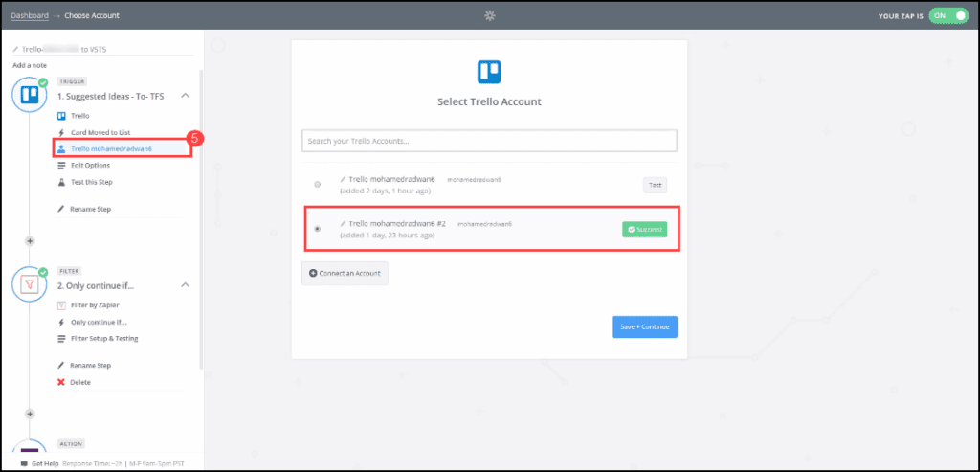Viewport: 980px width, 472px height.
Task: Go to Dashboard via breadcrumb link
Action: (x=31, y=16)
